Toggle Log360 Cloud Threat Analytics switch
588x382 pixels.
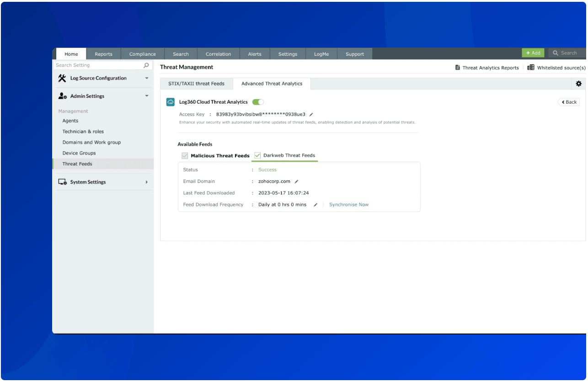pyautogui.click(x=258, y=102)
